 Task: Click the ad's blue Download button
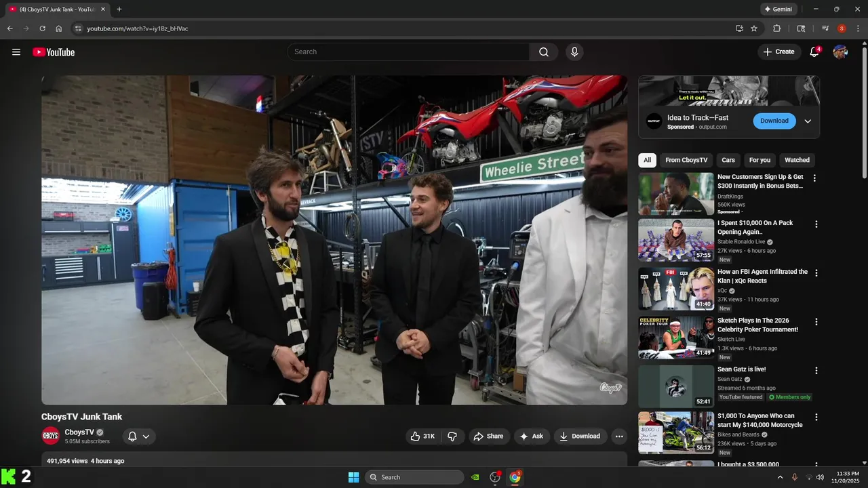[x=774, y=121]
